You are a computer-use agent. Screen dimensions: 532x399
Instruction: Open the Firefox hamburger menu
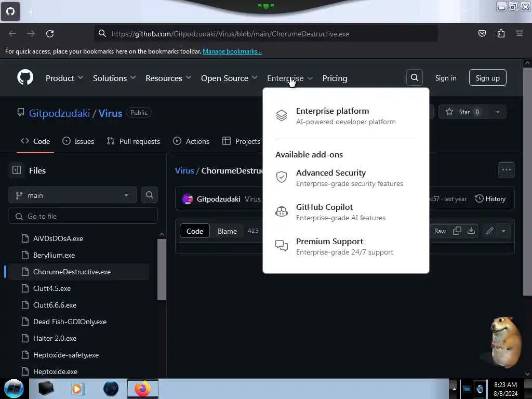tap(519, 33)
